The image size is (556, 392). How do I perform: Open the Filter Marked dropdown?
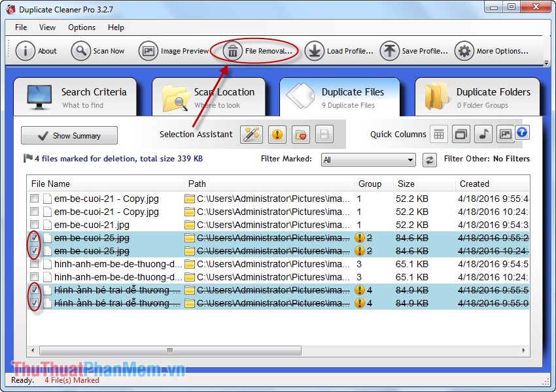coord(368,159)
